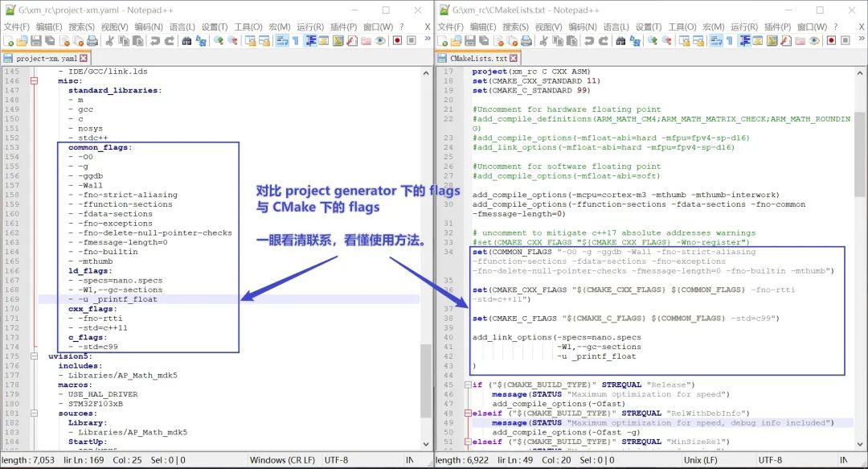Viewport: 868px width, 469px height.
Task: Close the CMakeLists.txt tab with its X
Action: tap(514, 58)
